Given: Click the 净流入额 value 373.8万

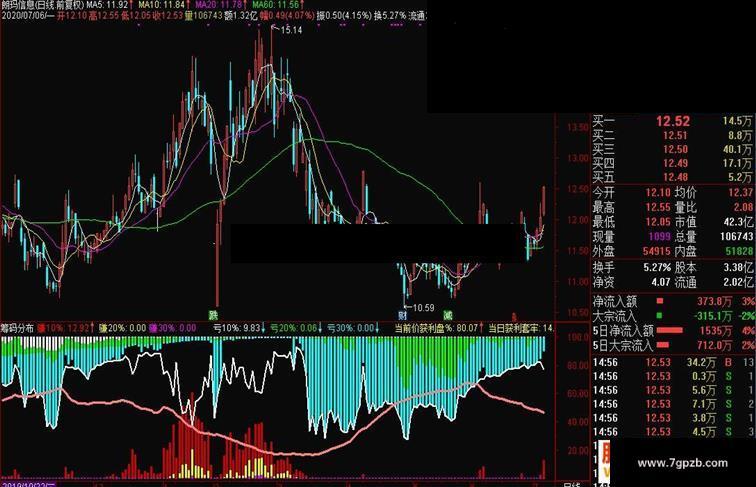Looking at the screenshot, I should (x=714, y=302).
